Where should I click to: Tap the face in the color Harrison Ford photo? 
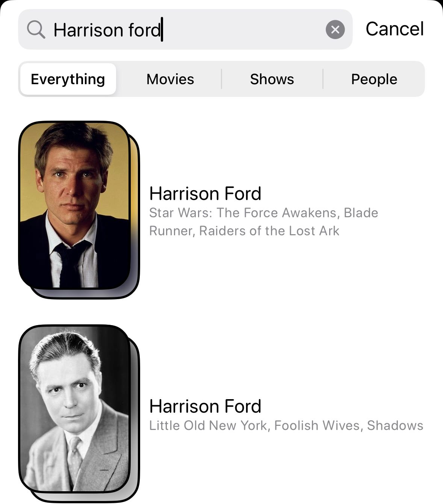click(x=71, y=180)
